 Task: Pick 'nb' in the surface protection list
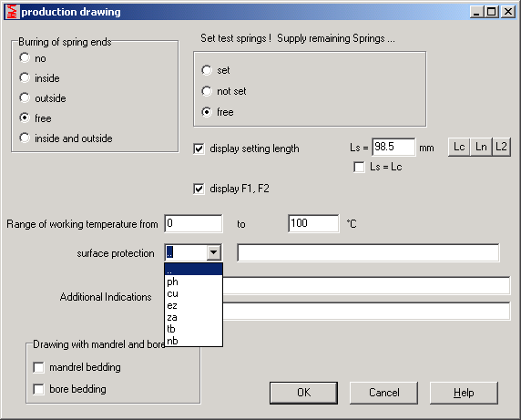coord(193,341)
